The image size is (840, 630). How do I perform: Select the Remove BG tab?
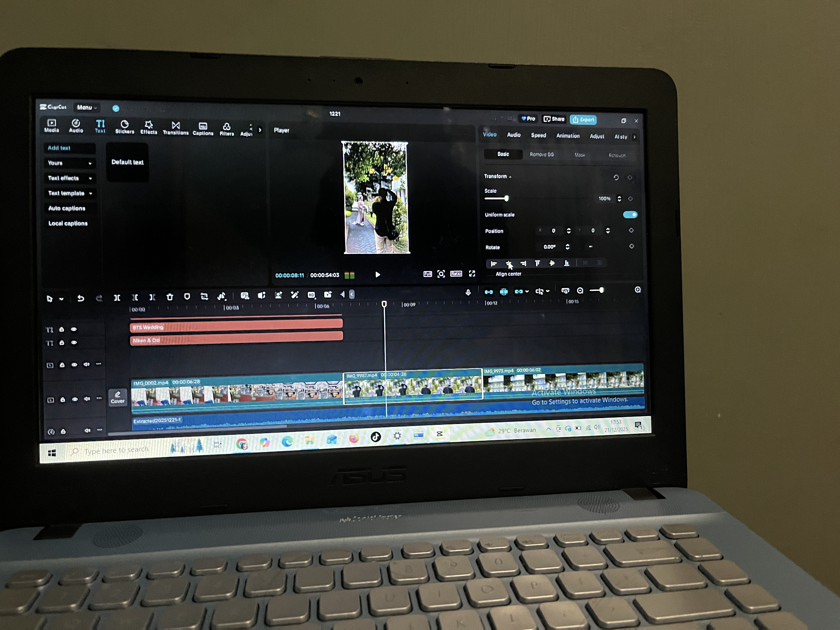(x=541, y=154)
